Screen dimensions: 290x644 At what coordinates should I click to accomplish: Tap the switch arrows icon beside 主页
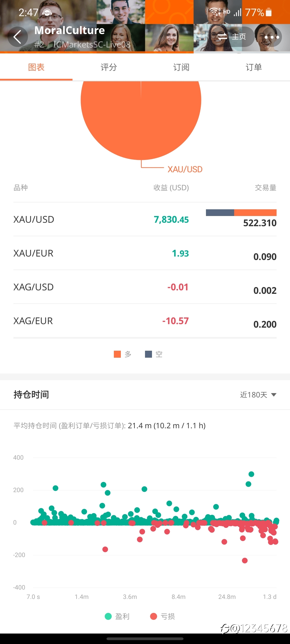(x=222, y=37)
